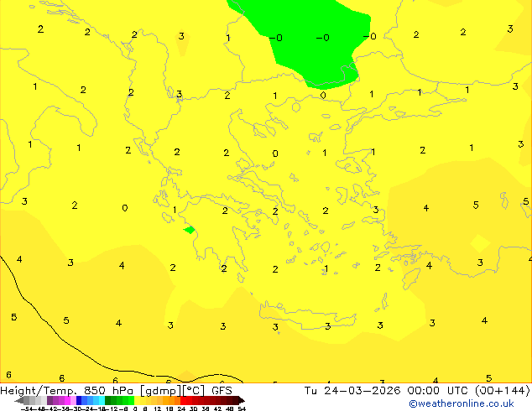Viewport: 532px width, 411px height.
Task: Click the '54' legend scale label
Action: (x=242, y=409)
